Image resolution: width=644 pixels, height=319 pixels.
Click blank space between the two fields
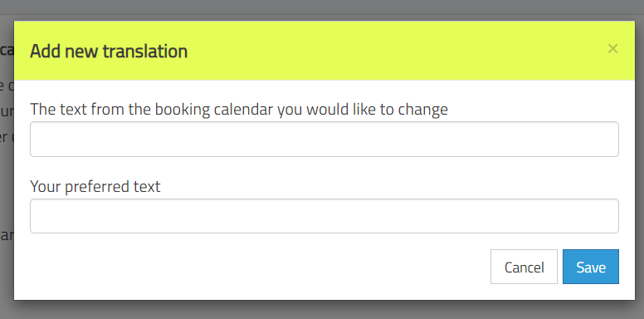pyautogui.click(x=324, y=168)
